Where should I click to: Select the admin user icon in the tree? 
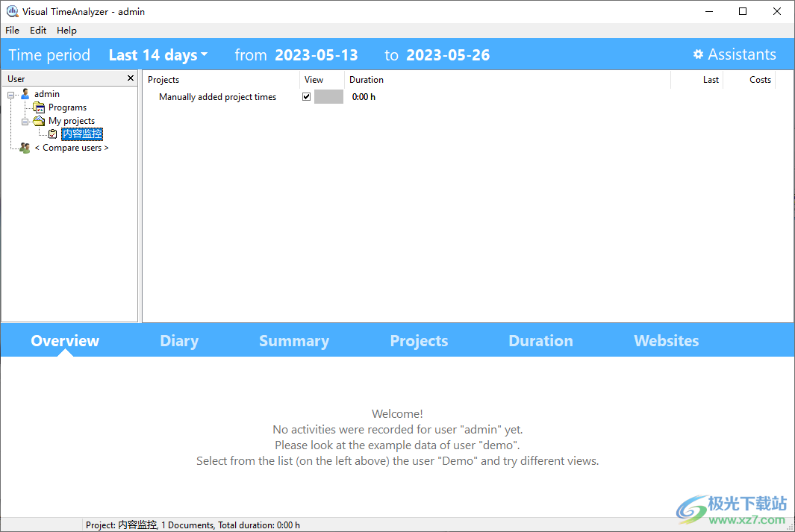pos(25,93)
